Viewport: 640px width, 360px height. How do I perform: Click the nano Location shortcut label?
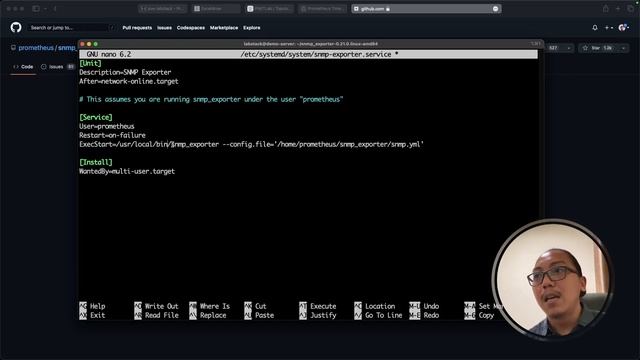(x=380, y=306)
